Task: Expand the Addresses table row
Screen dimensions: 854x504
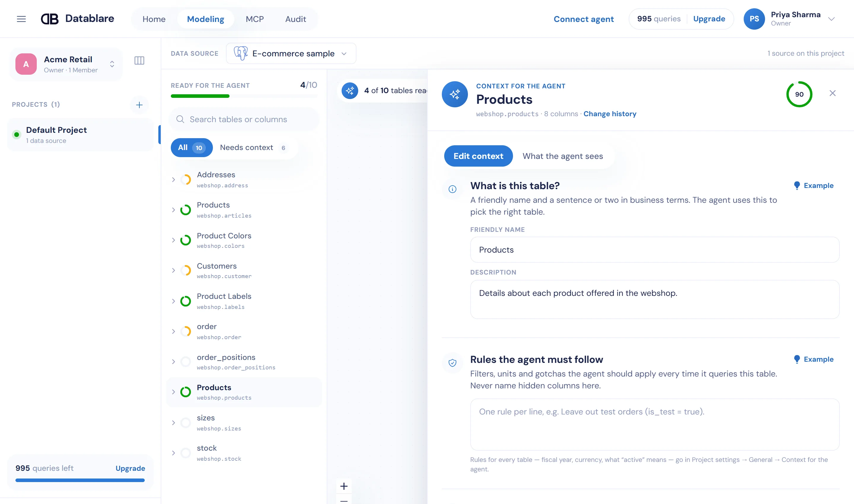Action: click(x=173, y=180)
